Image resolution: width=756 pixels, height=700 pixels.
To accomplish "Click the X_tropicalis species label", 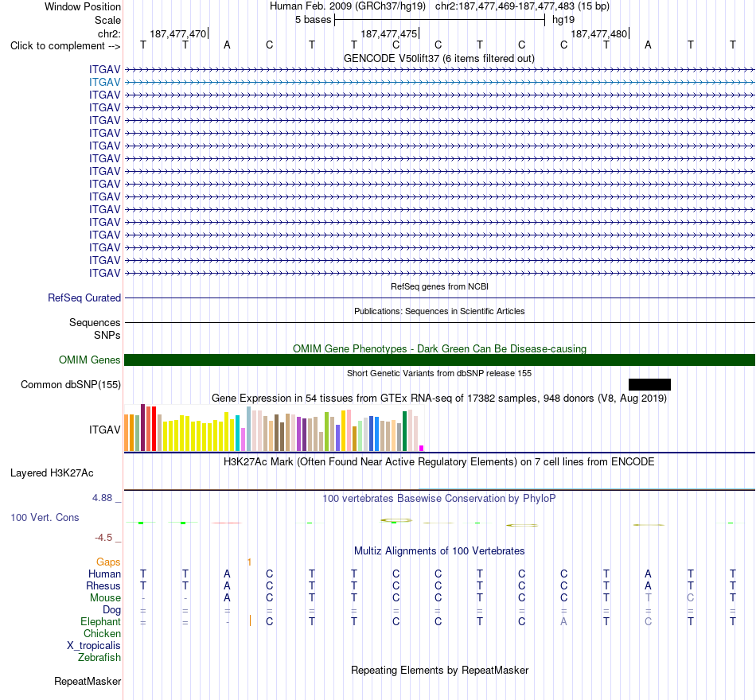I will (94, 646).
